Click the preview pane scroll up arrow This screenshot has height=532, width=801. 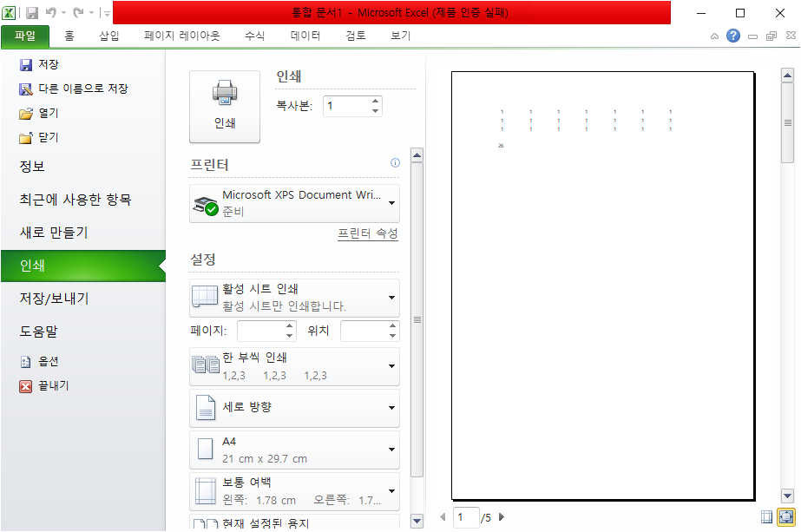coord(787,76)
